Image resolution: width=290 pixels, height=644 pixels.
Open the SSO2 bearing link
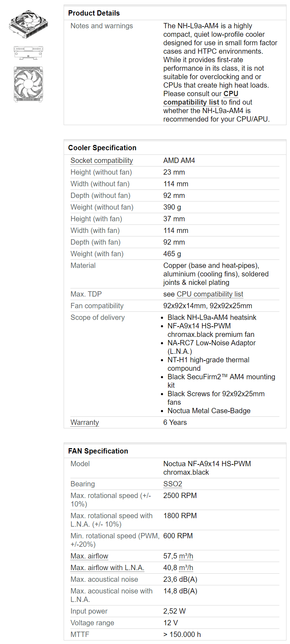click(x=173, y=484)
